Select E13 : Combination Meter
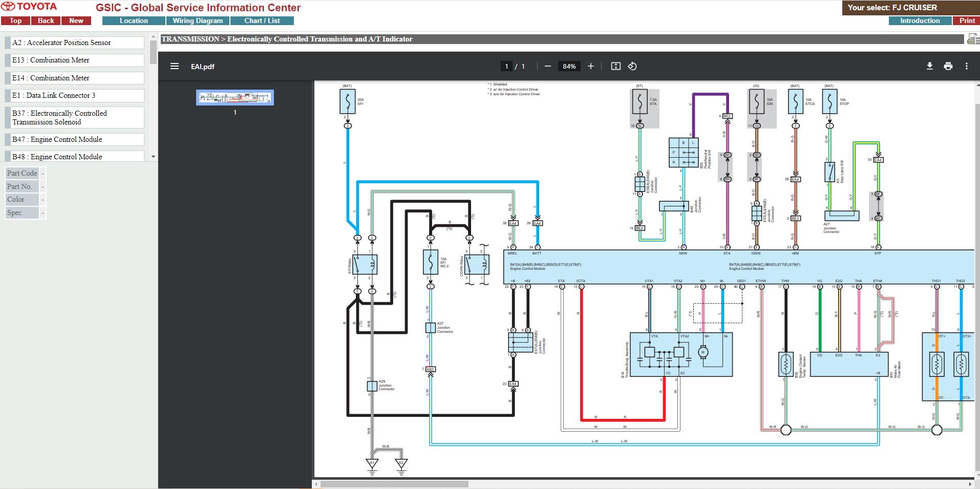Image resolution: width=980 pixels, height=489 pixels. pos(74,60)
